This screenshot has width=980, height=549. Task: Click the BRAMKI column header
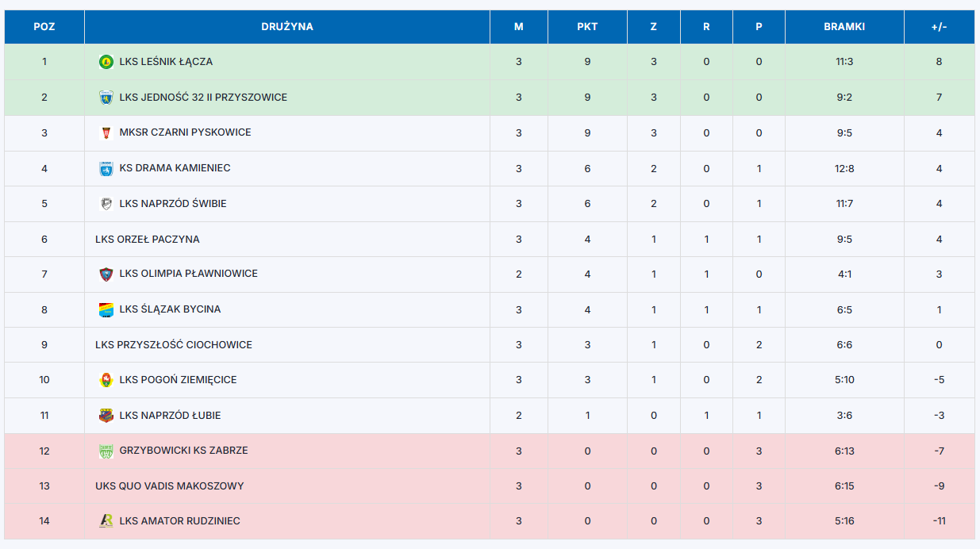844,27
